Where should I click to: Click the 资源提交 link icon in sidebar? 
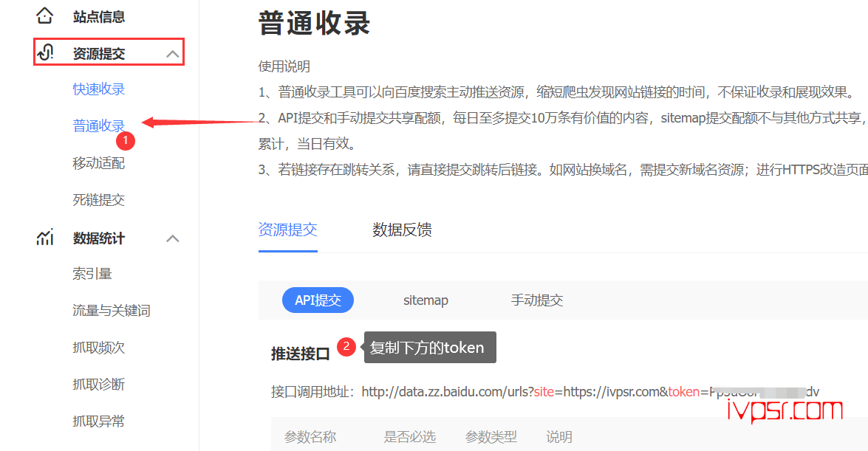pos(45,52)
